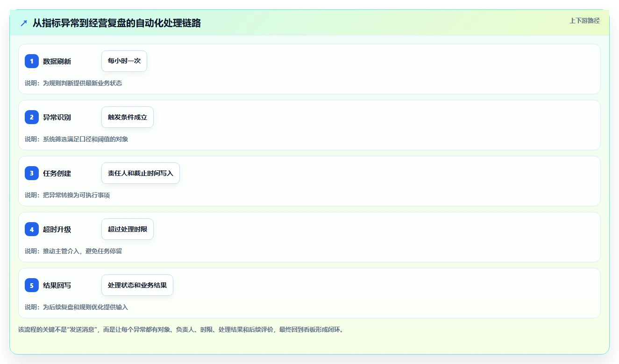Click the 数据刷新 step name
Image resolution: width=619 pixels, height=364 pixels.
[57, 62]
